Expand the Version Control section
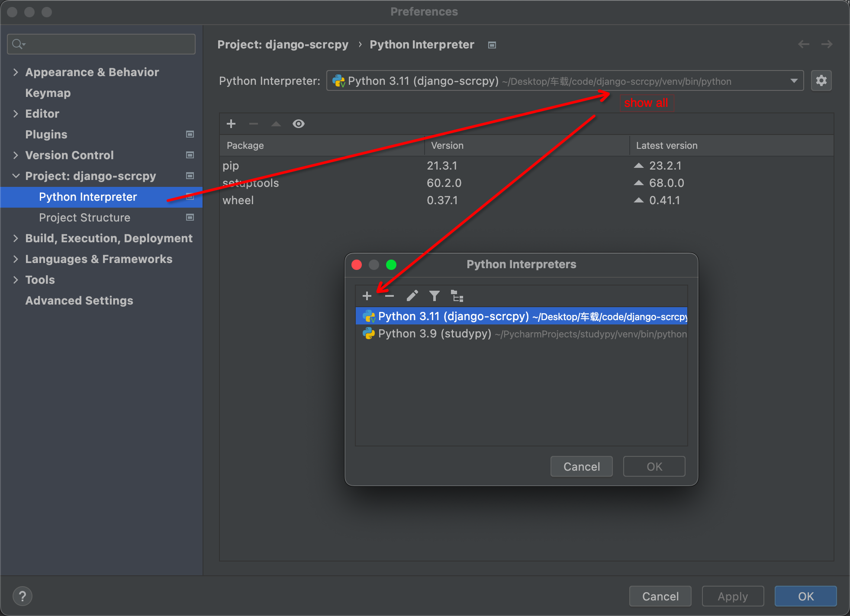Viewport: 850px width, 616px height. [16, 155]
